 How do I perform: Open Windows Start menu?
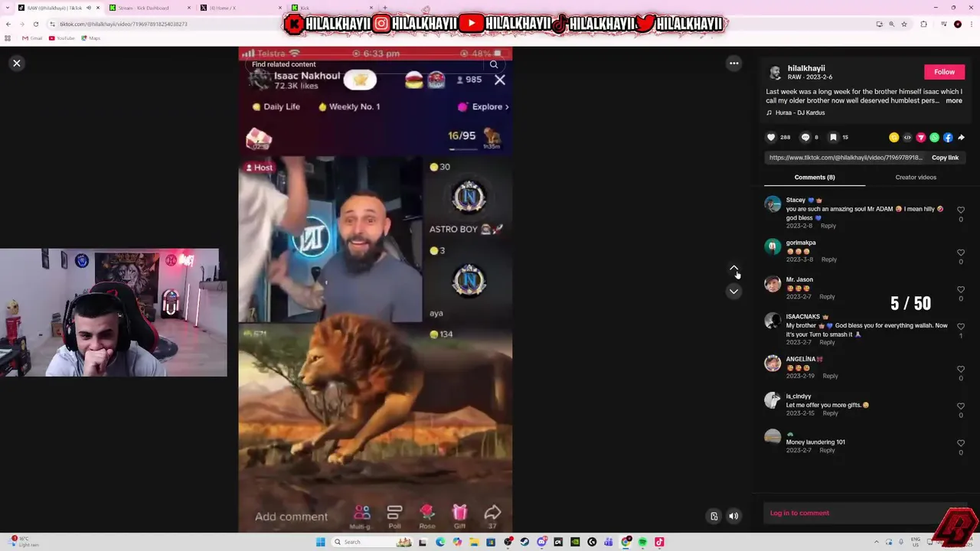coord(321,542)
